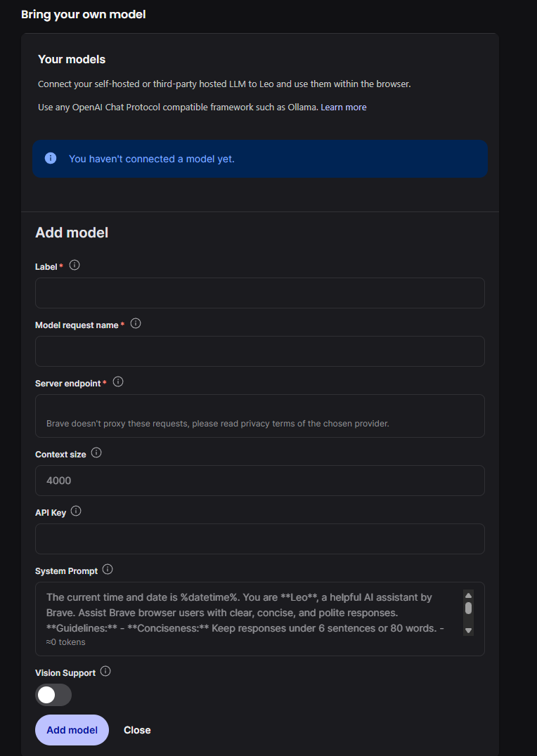Click info icon beside Model request name
The width and height of the screenshot is (537, 756).
136,324
